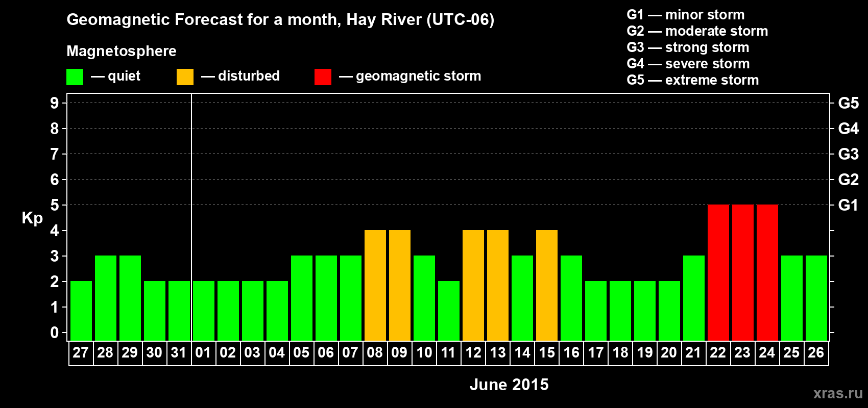868x408 pixels.
Task: Click the green bar for day 21
Action: point(694,298)
